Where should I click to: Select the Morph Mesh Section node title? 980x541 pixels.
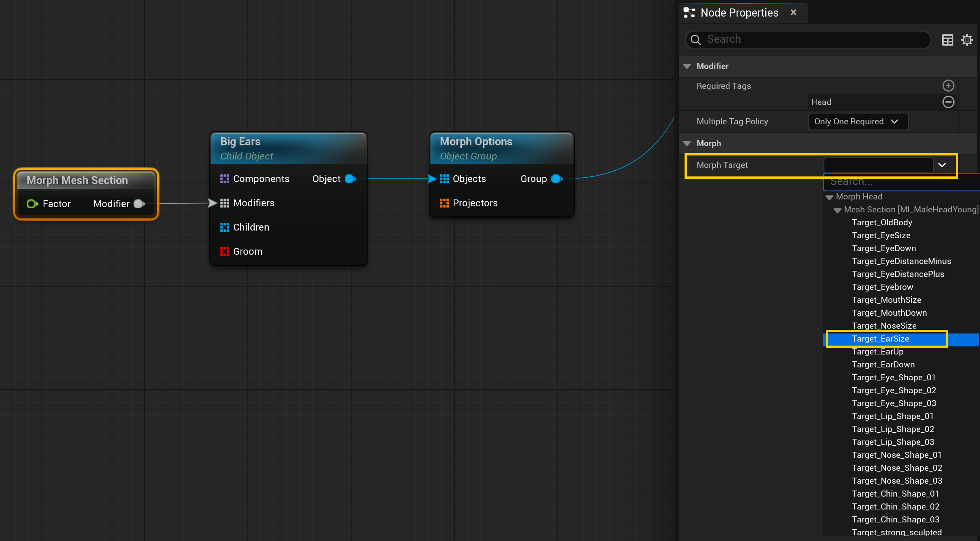click(x=77, y=180)
